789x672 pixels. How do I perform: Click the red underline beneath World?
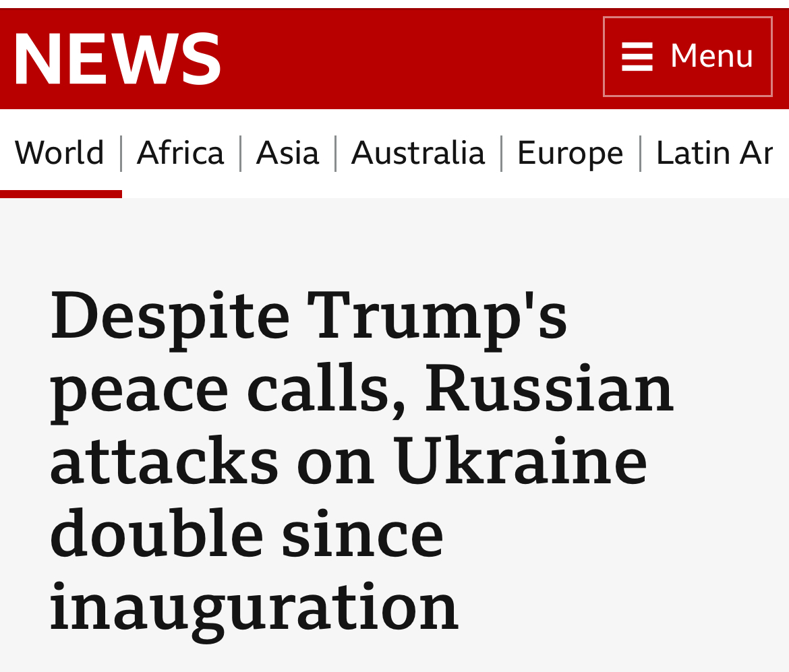point(61,194)
